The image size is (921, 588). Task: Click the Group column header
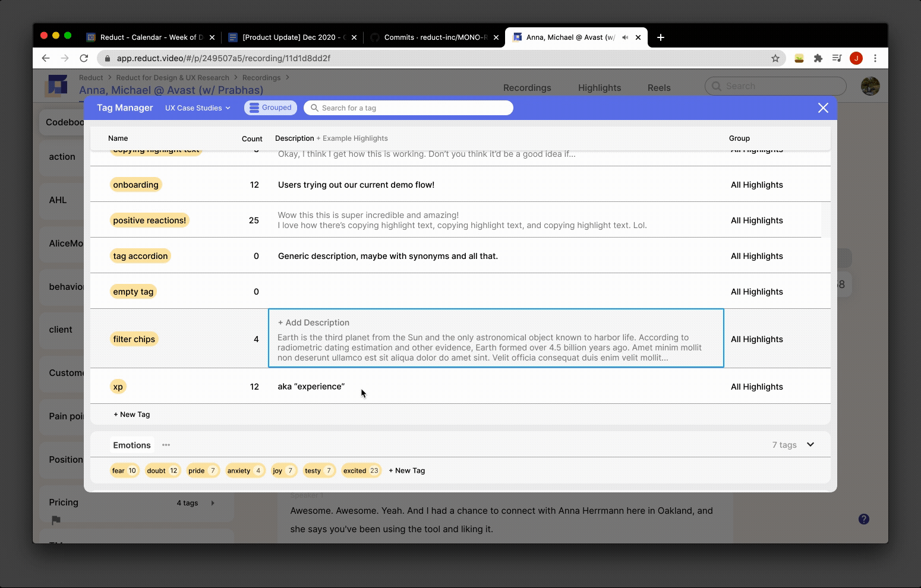click(739, 138)
